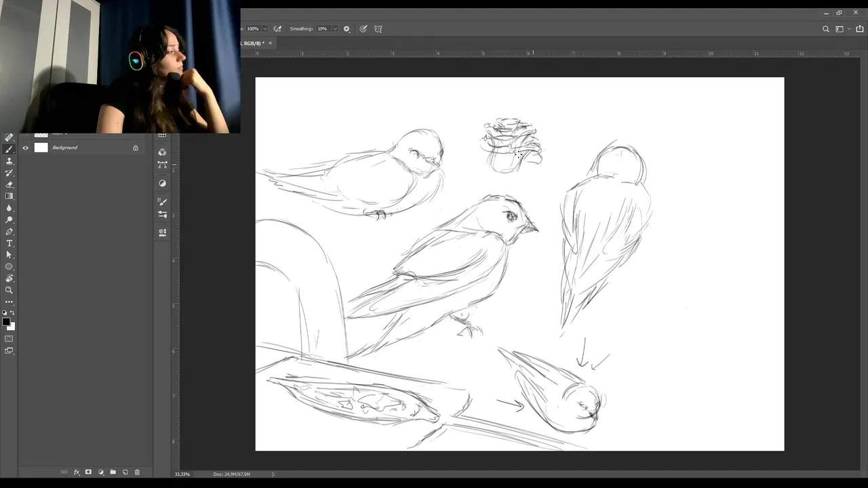The width and height of the screenshot is (868, 488).
Task: Open the Flow 100% dropdown arrow
Action: click(x=264, y=29)
